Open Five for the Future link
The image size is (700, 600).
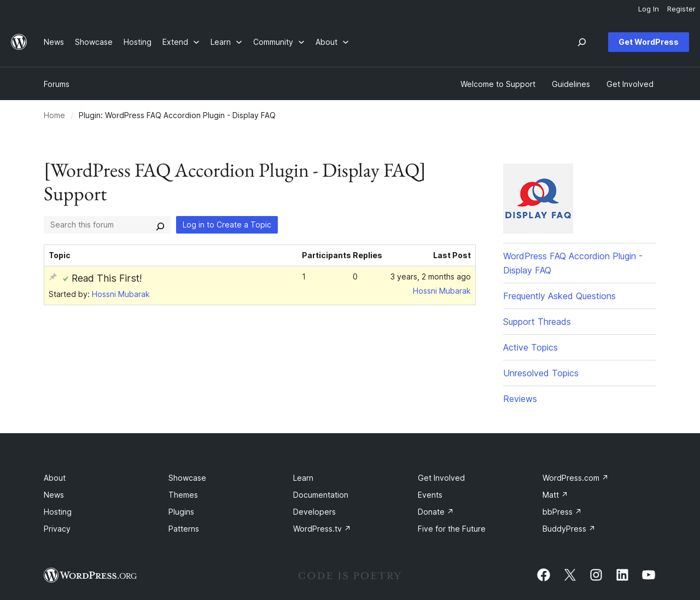coord(452,529)
